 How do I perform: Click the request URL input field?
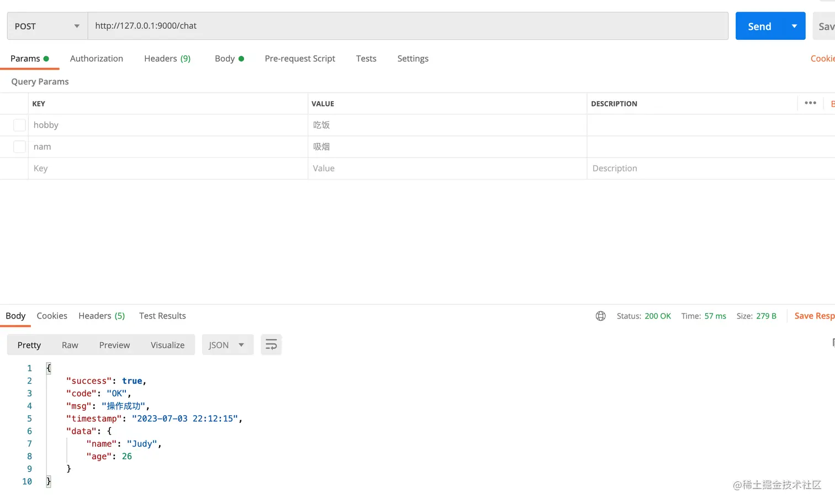pyautogui.click(x=408, y=26)
